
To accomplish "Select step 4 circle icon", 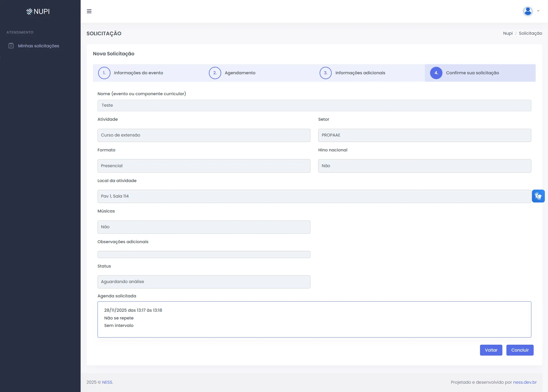I will [x=436, y=73].
